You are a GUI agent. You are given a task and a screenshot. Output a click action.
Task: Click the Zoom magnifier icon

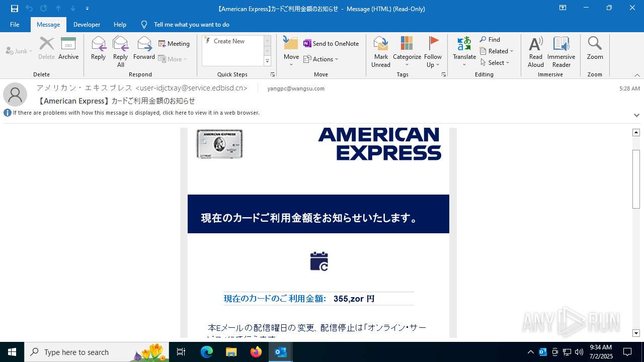[x=595, y=49]
